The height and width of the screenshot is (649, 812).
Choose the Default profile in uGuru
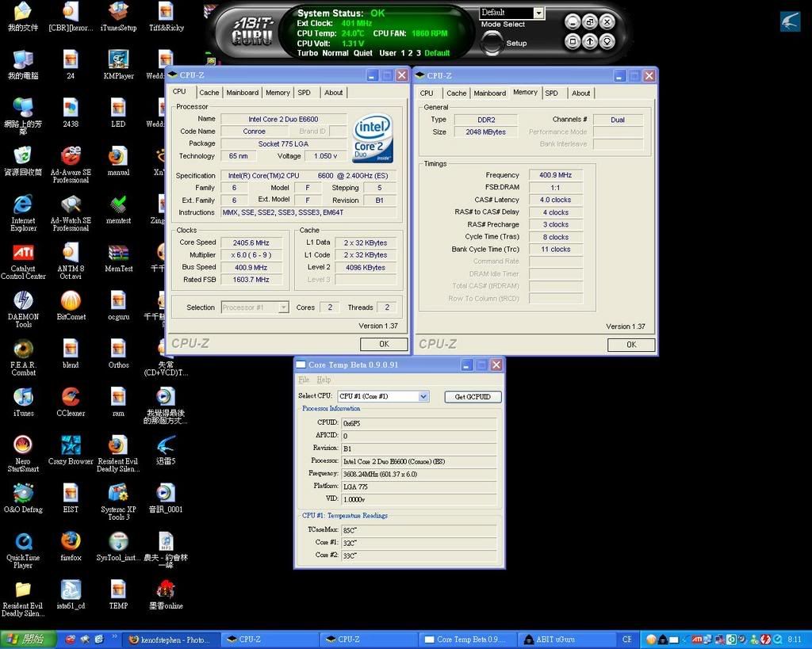pyautogui.click(x=437, y=53)
